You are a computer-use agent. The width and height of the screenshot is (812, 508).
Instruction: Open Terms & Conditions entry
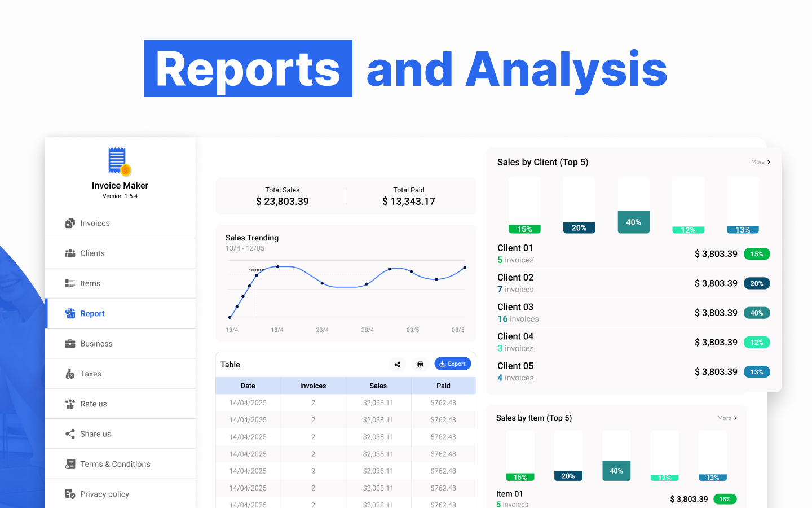121,464
